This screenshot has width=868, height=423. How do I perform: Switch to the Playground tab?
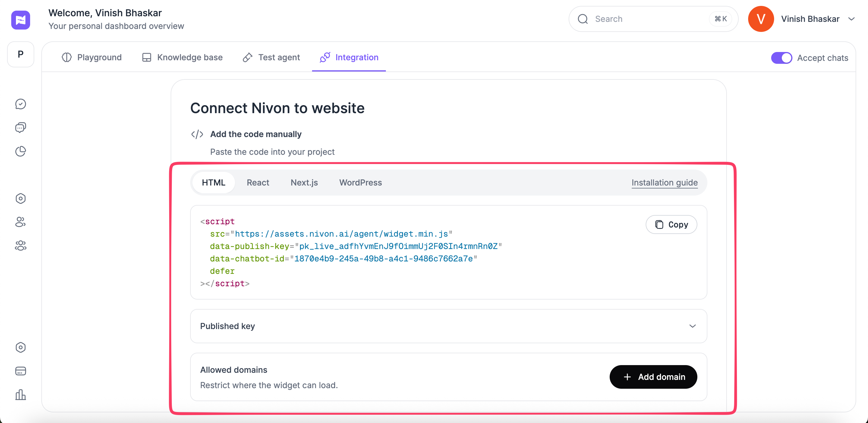[x=92, y=57]
